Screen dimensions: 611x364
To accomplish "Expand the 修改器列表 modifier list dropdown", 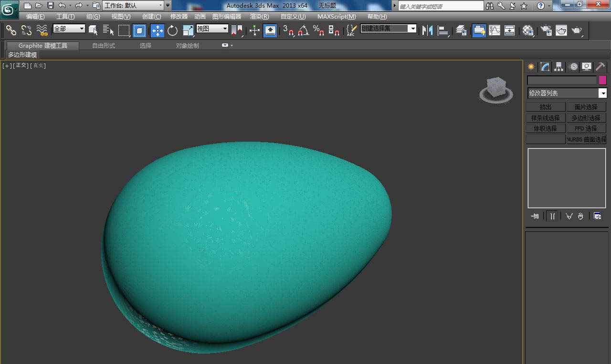I will pyautogui.click(x=567, y=93).
